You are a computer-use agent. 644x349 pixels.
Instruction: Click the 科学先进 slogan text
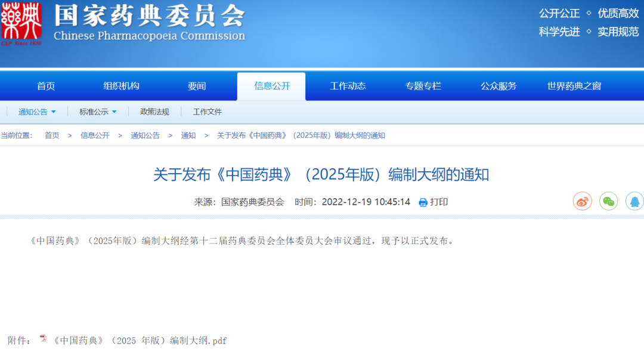click(x=559, y=32)
